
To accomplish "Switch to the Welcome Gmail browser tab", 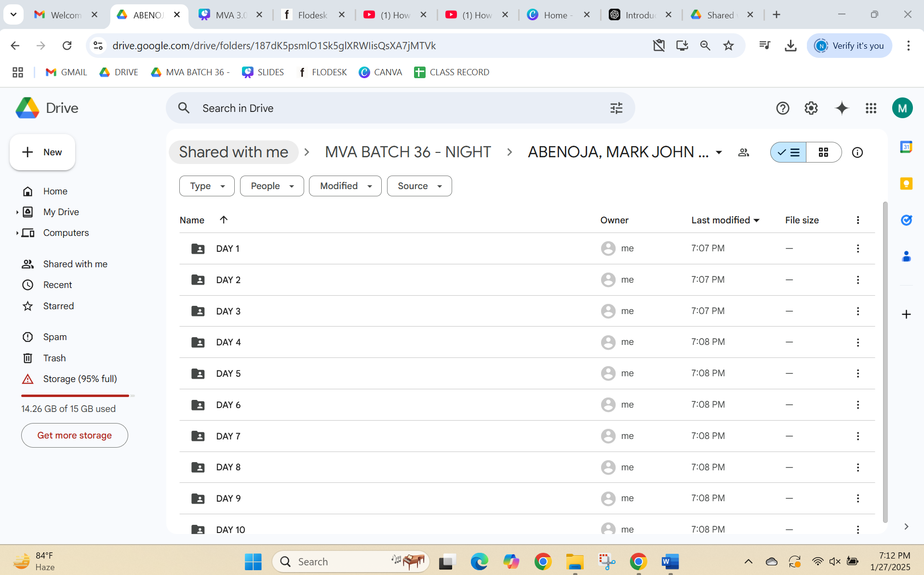I will point(66,15).
